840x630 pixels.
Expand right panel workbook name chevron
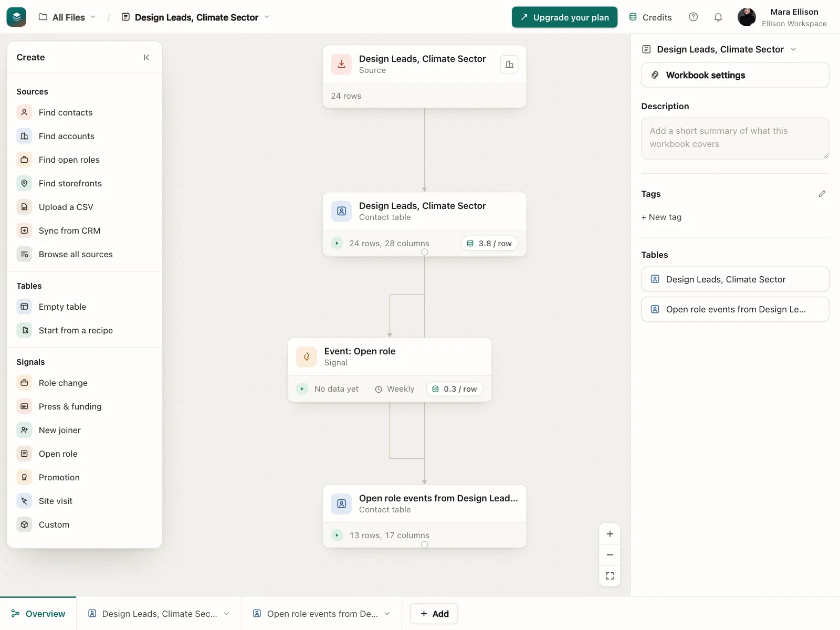tap(793, 49)
